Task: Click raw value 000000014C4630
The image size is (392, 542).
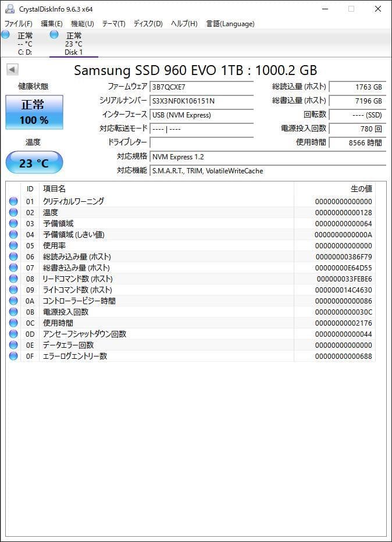Action: point(344,290)
